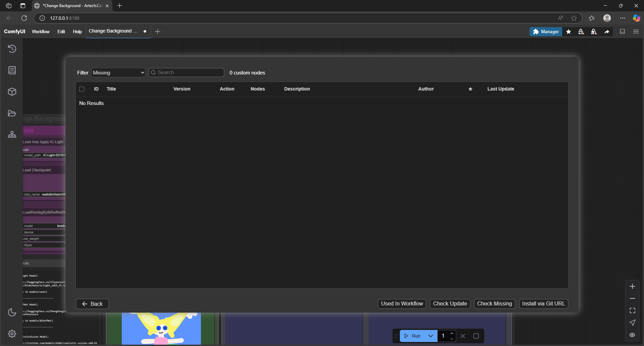Open the Edit menu
Screen dimensions: 644x346
click(61, 32)
